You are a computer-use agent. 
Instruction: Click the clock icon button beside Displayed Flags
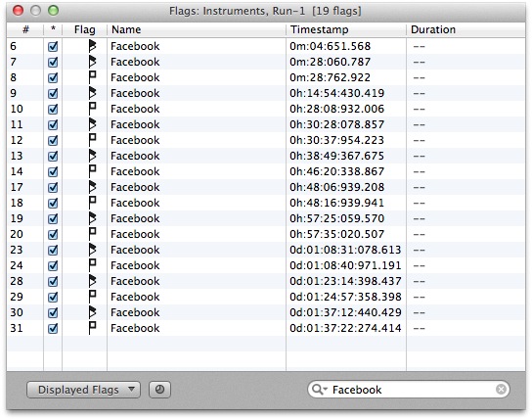coord(159,390)
